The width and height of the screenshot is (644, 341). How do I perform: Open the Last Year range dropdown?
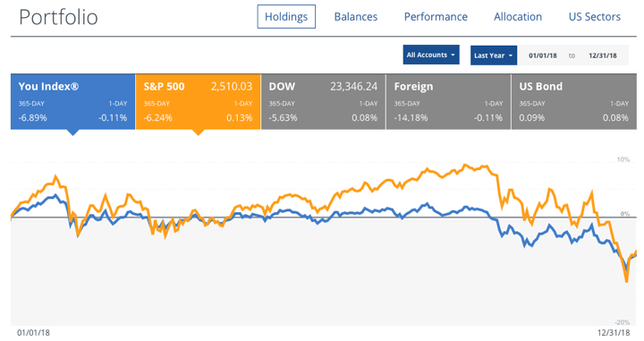coord(493,55)
